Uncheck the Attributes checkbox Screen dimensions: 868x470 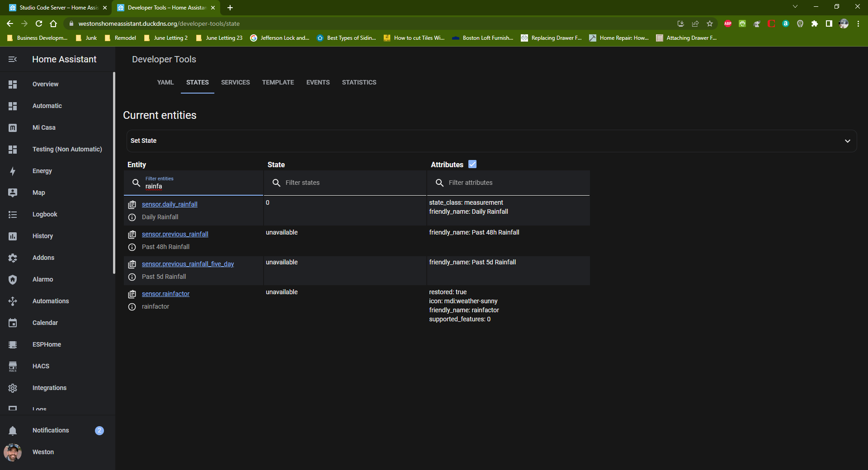[472, 164]
